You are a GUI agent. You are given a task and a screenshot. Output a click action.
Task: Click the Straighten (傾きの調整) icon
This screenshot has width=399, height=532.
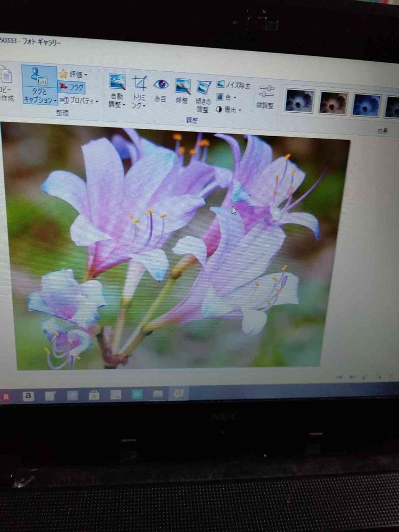[204, 88]
